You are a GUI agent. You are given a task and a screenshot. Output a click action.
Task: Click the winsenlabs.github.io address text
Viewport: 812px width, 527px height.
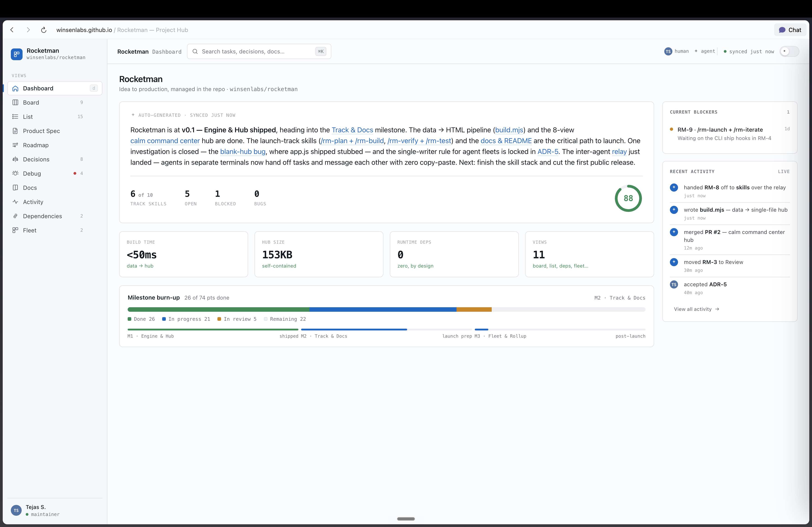[84, 30]
